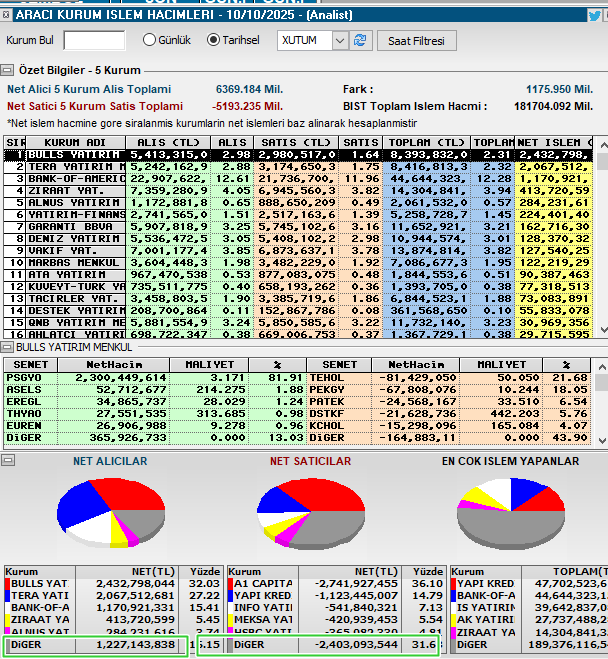Screen dimensions: 608x659
Task: Click the EN COK ISLEM YAPANLAR pie chart
Action: 511,513
